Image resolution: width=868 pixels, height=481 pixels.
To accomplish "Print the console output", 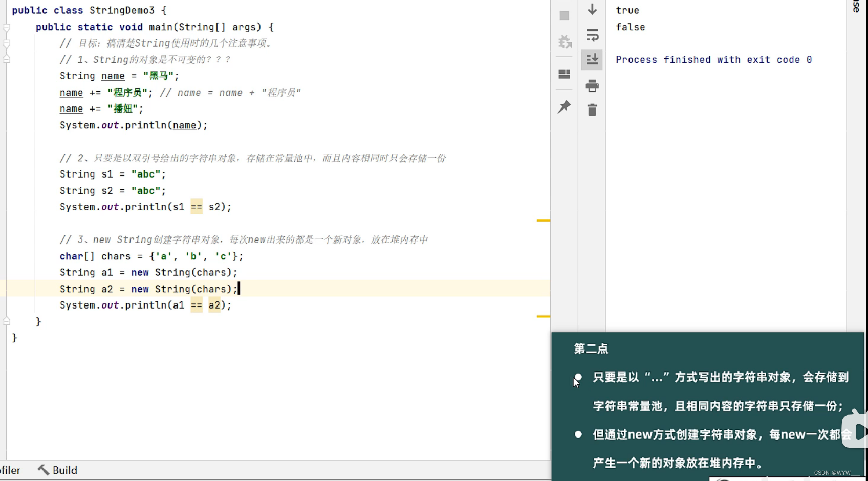I will pyautogui.click(x=592, y=86).
